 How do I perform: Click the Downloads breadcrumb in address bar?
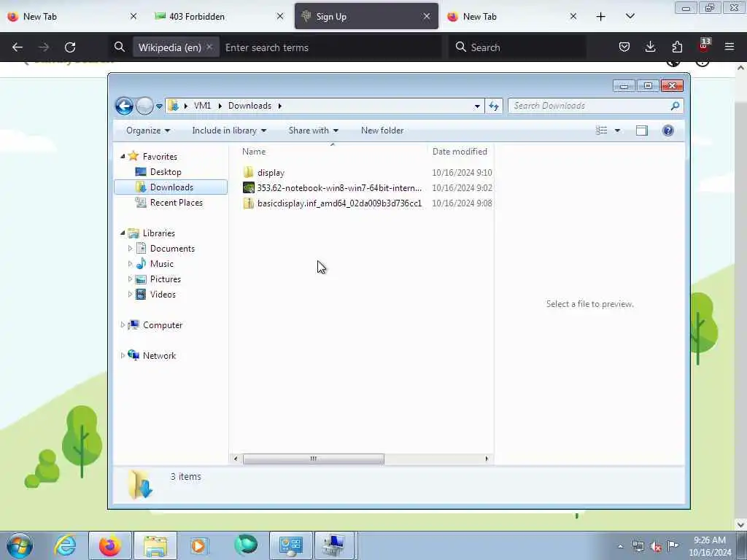coord(249,106)
